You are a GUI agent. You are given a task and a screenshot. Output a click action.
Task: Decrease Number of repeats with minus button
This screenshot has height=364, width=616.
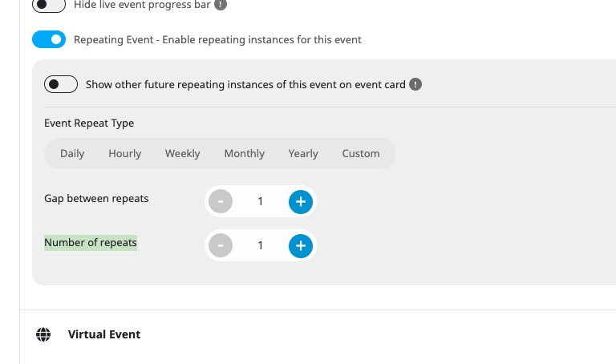pyautogui.click(x=221, y=246)
